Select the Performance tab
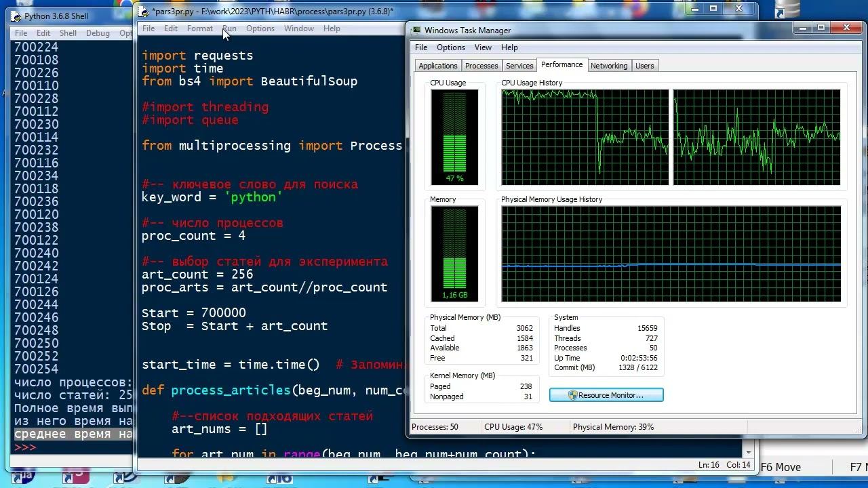868x488 pixels. [561, 64]
